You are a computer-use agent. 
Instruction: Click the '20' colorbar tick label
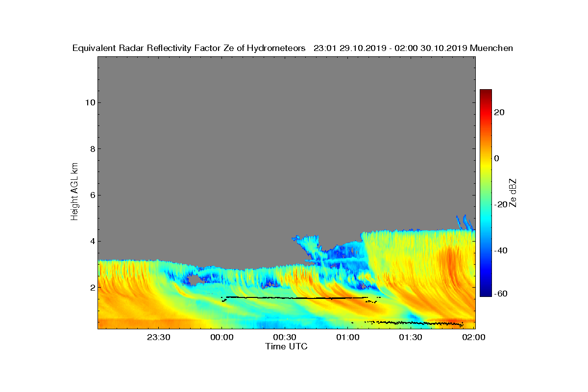click(x=500, y=112)
